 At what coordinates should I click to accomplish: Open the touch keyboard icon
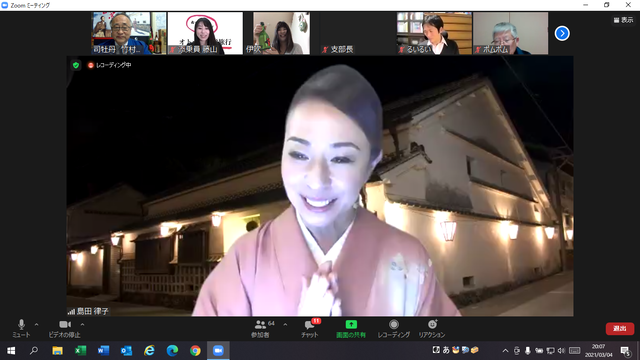[x=574, y=351]
